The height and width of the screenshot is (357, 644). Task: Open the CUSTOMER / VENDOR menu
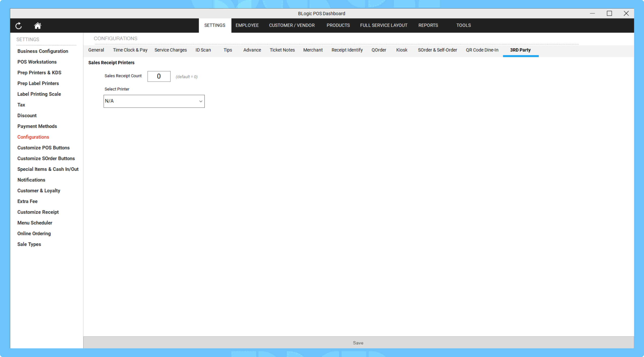pyautogui.click(x=292, y=25)
